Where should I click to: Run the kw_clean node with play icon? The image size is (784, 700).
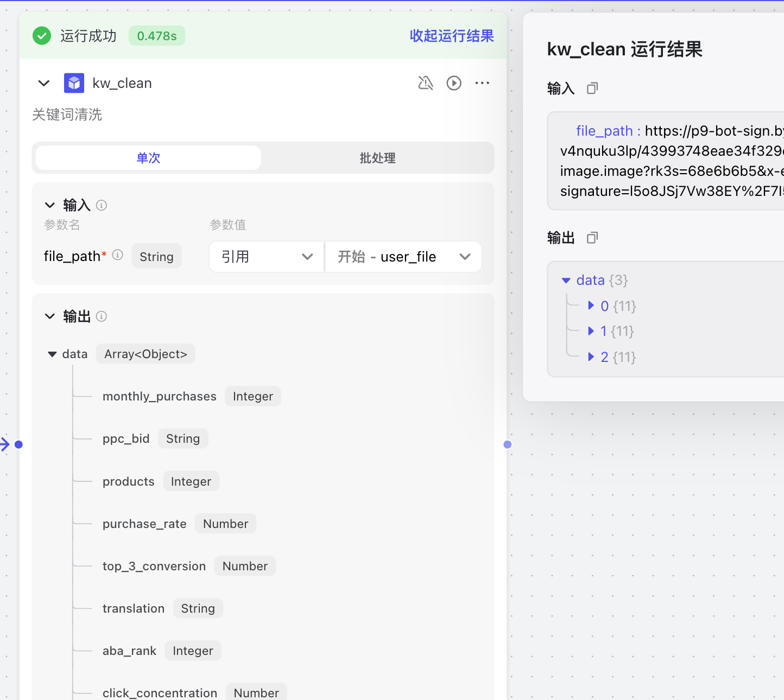coord(454,83)
